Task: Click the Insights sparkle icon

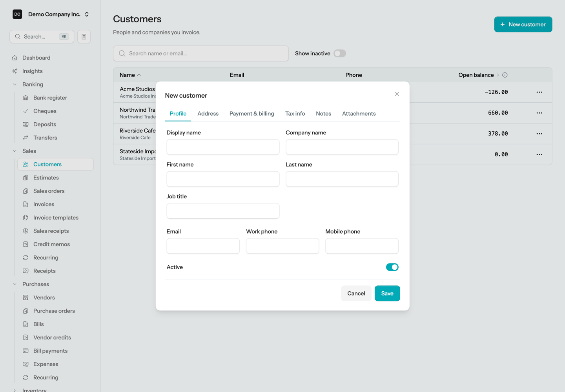Action: coord(15,71)
